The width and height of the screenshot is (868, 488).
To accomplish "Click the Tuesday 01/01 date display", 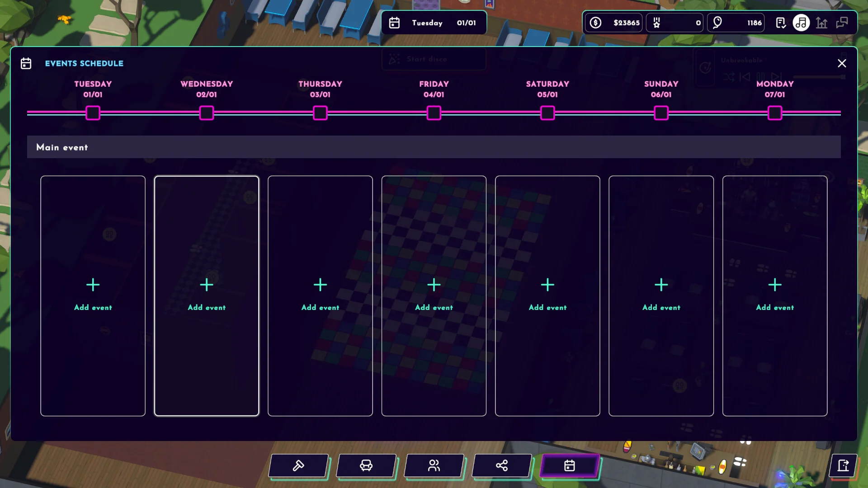I will (433, 23).
